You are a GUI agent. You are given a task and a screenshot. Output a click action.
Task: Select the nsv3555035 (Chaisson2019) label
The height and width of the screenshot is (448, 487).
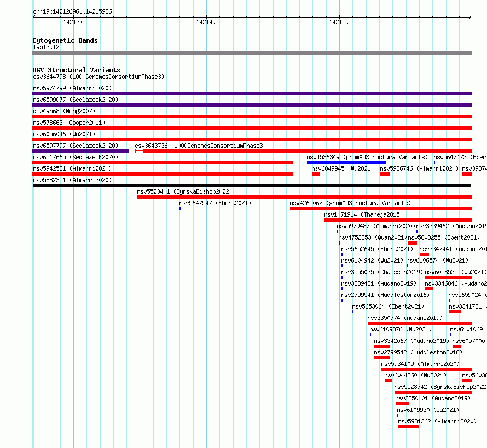coord(382,272)
